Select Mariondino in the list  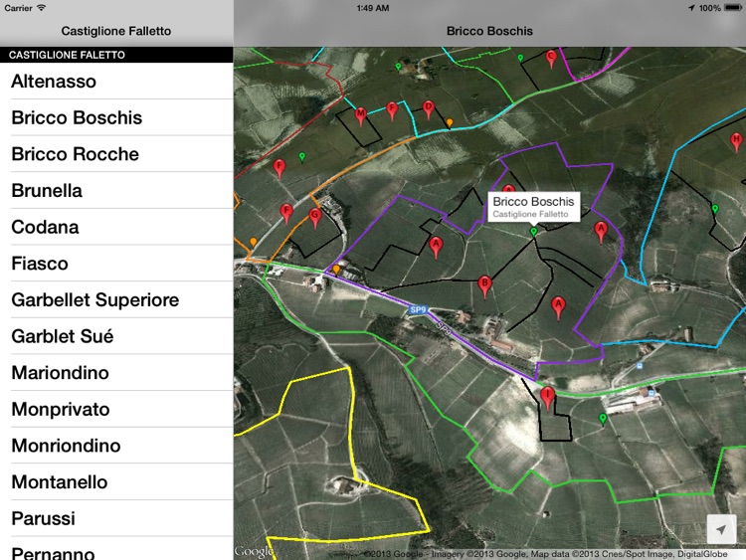point(116,373)
